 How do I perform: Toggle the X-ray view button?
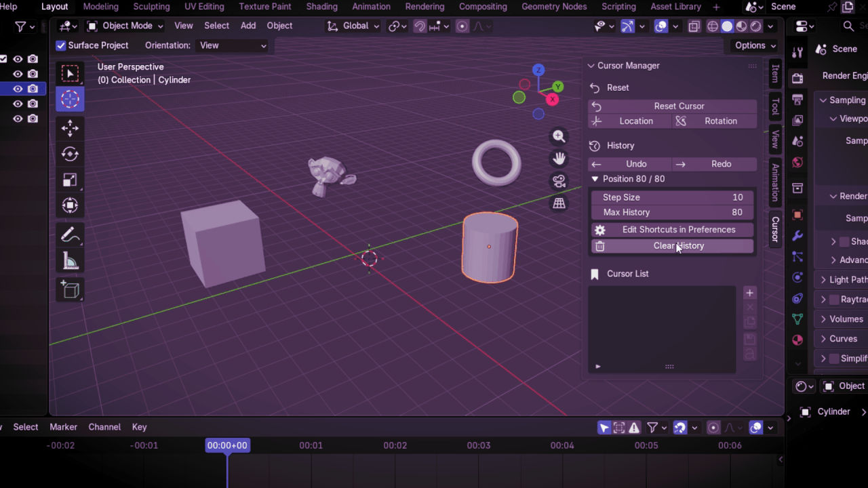tap(694, 26)
